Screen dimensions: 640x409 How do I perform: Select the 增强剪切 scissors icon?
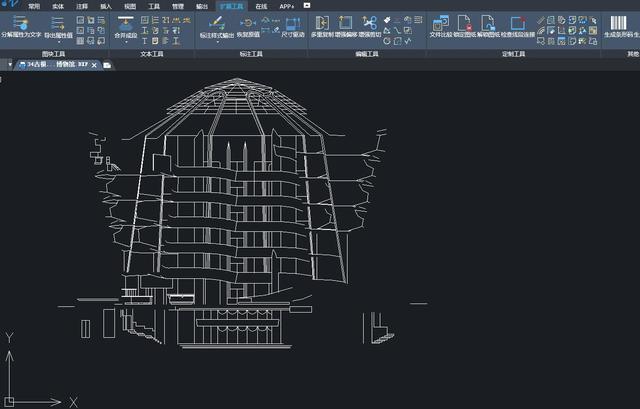(369, 23)
